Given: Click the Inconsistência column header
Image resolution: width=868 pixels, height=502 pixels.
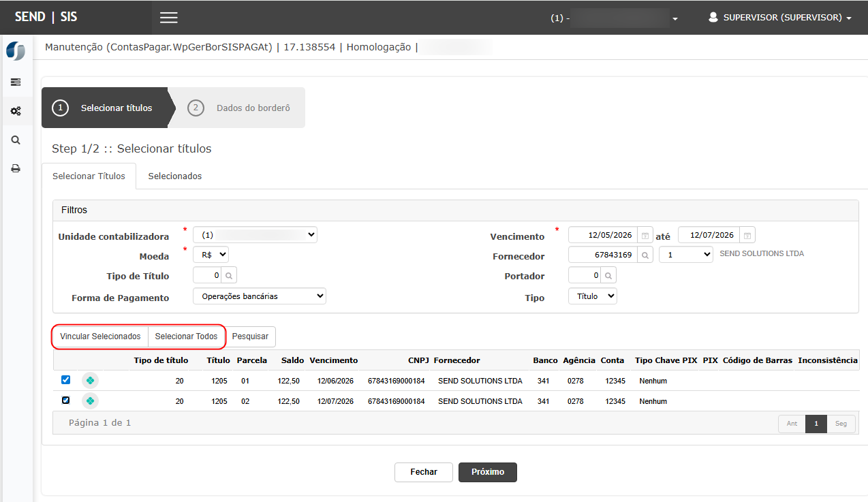Looking at the screenshot, I should pyautogui.click(x=828, y=360).
